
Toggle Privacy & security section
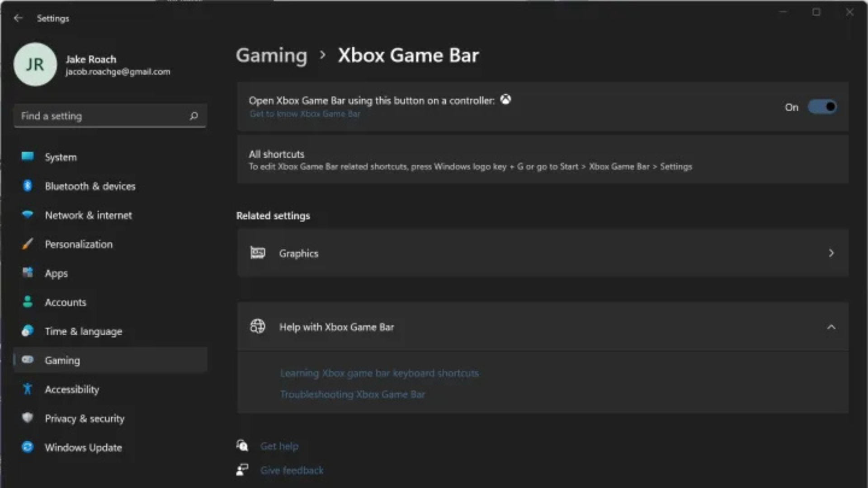click(x=85, y=418)
